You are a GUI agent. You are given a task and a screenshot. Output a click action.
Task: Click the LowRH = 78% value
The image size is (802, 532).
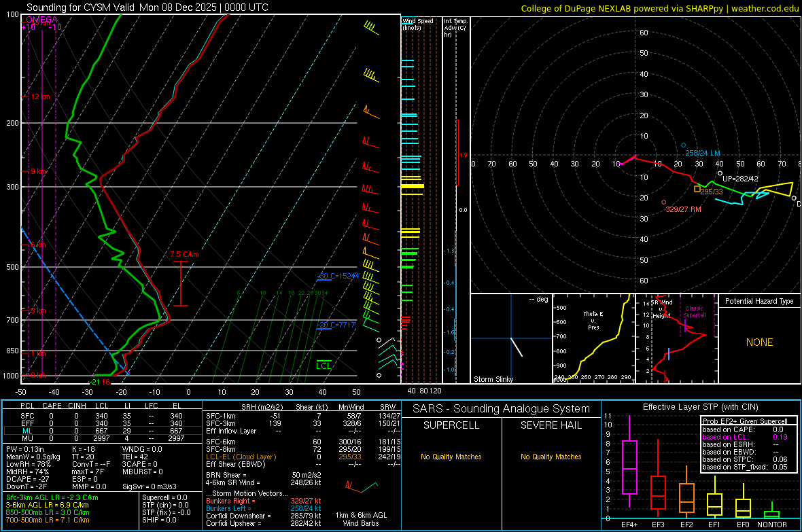(28, 465)
